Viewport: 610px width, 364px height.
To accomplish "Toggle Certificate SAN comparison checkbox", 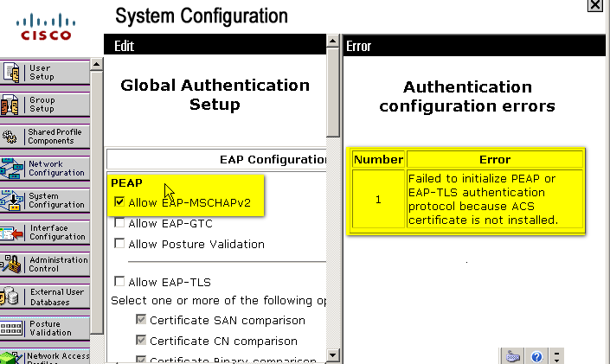I will [141, 319].
